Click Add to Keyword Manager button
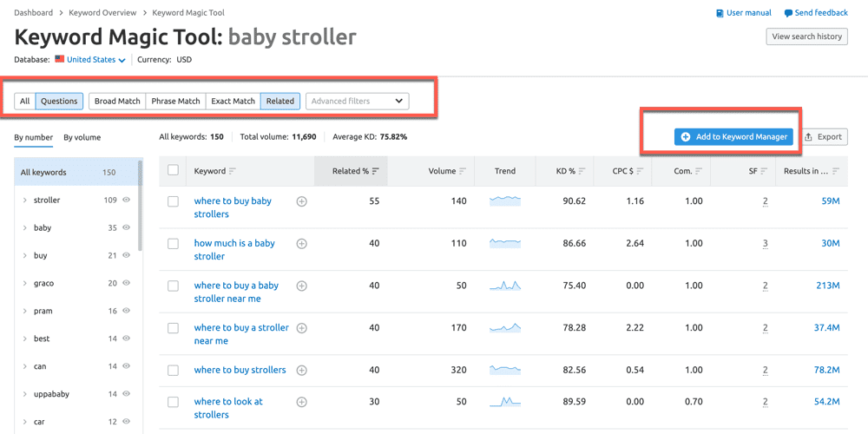Image resolution: width=868 pixels, height=434 pixels. point(733,137)
